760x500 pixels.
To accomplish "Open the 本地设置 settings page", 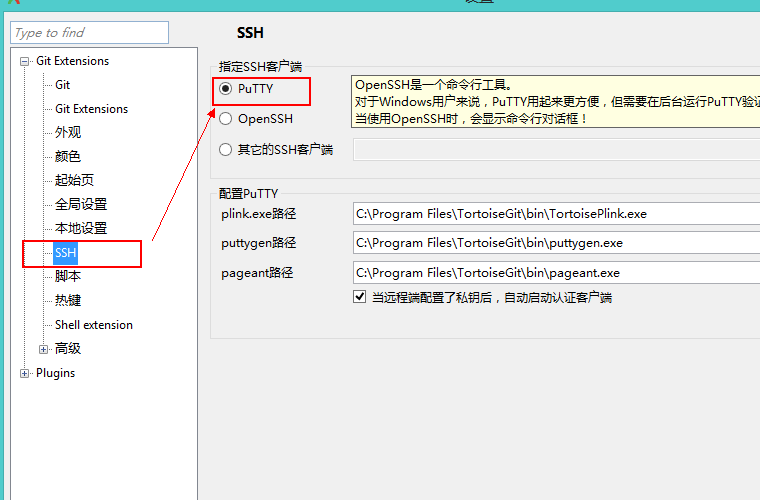I will pos(81,229).
